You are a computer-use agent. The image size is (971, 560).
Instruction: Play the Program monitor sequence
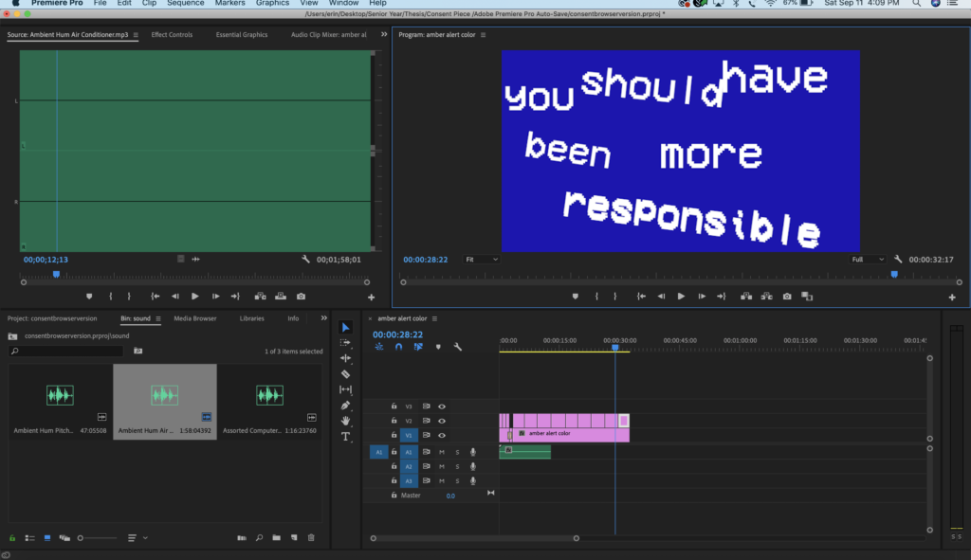tap(681, 297)
